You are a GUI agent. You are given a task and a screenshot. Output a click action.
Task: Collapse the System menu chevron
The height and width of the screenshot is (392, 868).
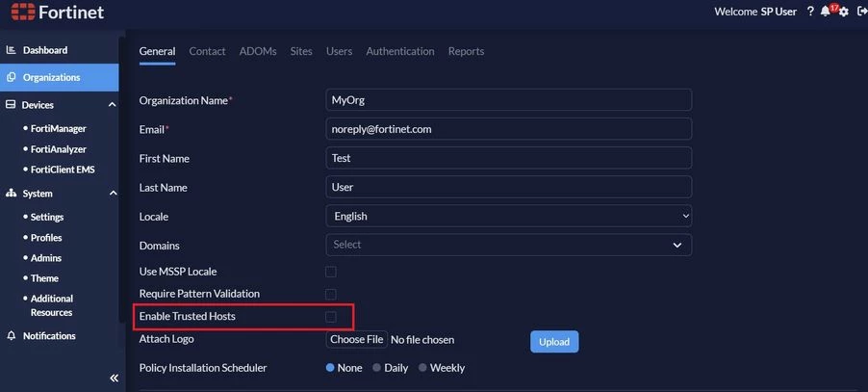[113, 194]
